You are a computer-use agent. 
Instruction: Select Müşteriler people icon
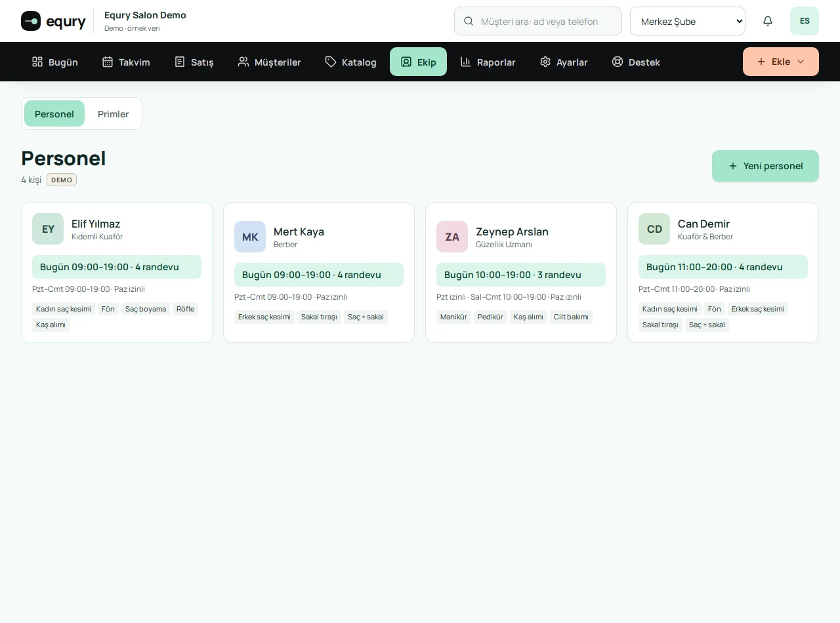coord(243,62)
